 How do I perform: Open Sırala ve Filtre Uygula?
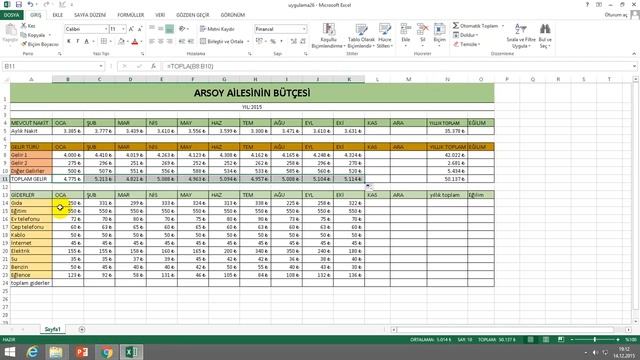click(520, 36)
